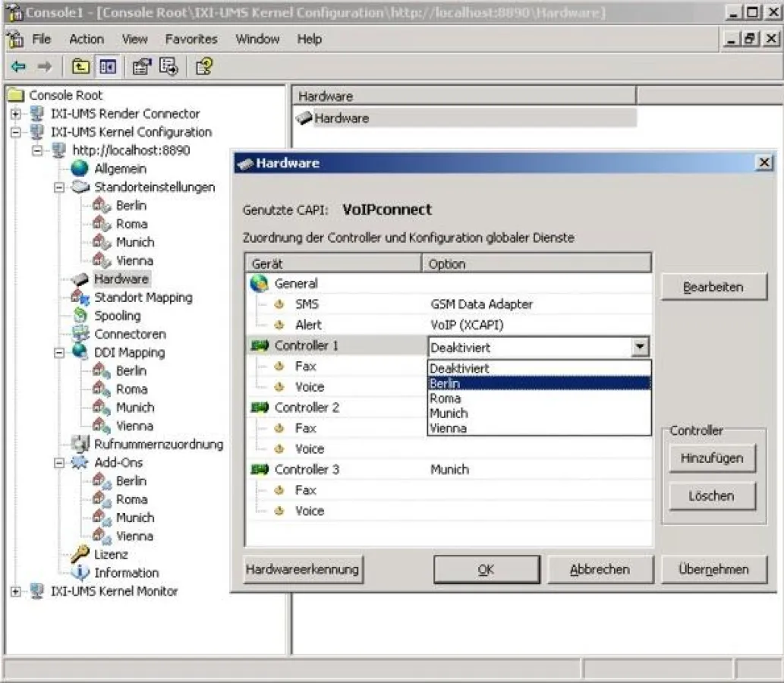Image resolution: width=784 pixels, height=683 pixels.
Task: Click the Properties toolbar icon
Action: (x=142, y=67)
